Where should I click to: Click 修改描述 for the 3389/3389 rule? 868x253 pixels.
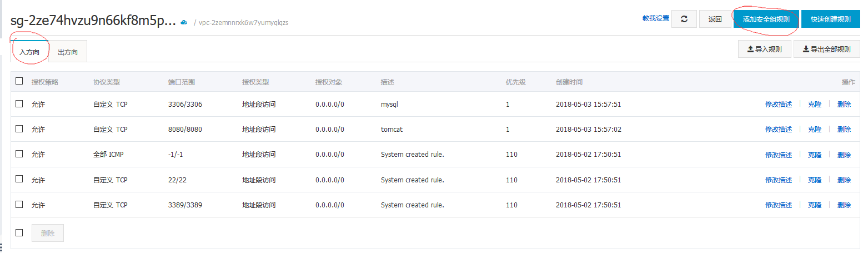(779, 205)
